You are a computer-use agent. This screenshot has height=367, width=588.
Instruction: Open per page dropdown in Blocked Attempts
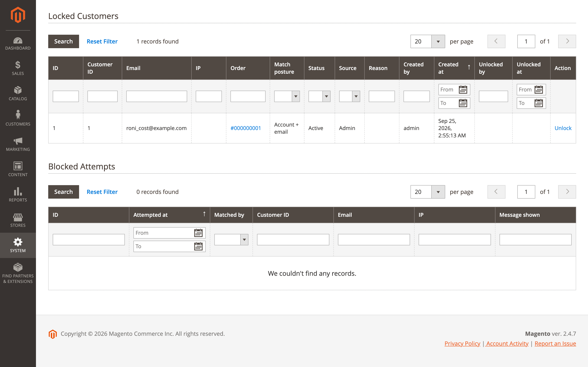(427, 192)
